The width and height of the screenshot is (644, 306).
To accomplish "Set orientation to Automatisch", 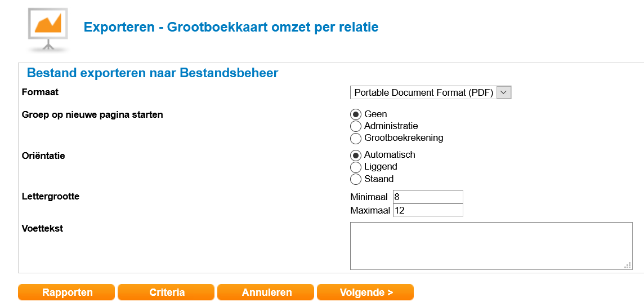I will pyautogui.click(x=356, y=155).
